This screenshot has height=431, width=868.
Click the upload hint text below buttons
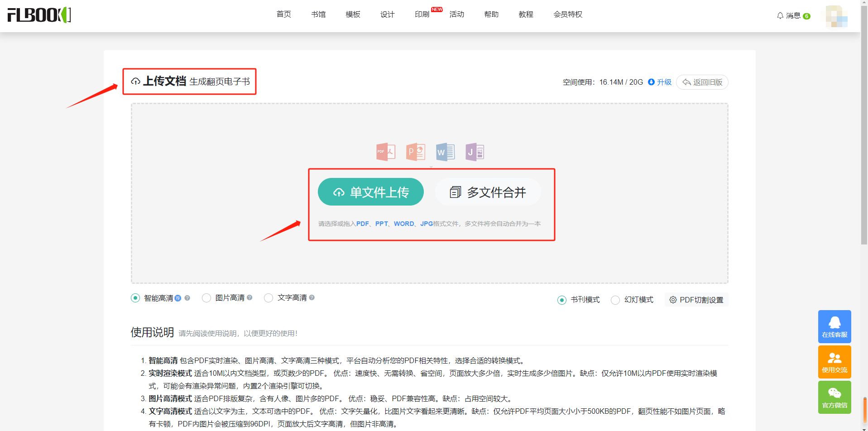click(429, 224)
